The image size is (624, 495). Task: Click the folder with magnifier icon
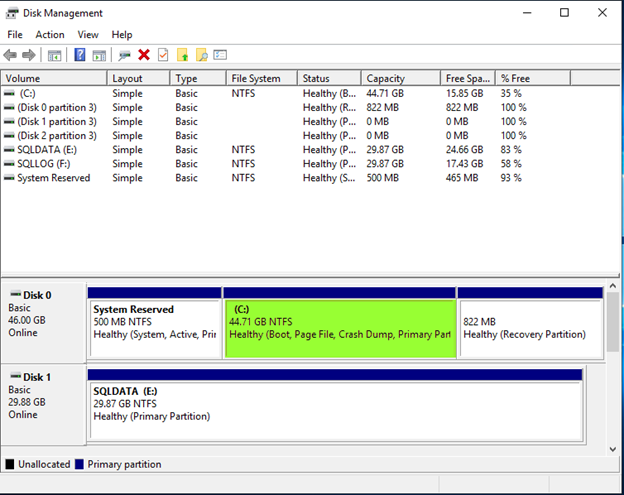[202, 55]
